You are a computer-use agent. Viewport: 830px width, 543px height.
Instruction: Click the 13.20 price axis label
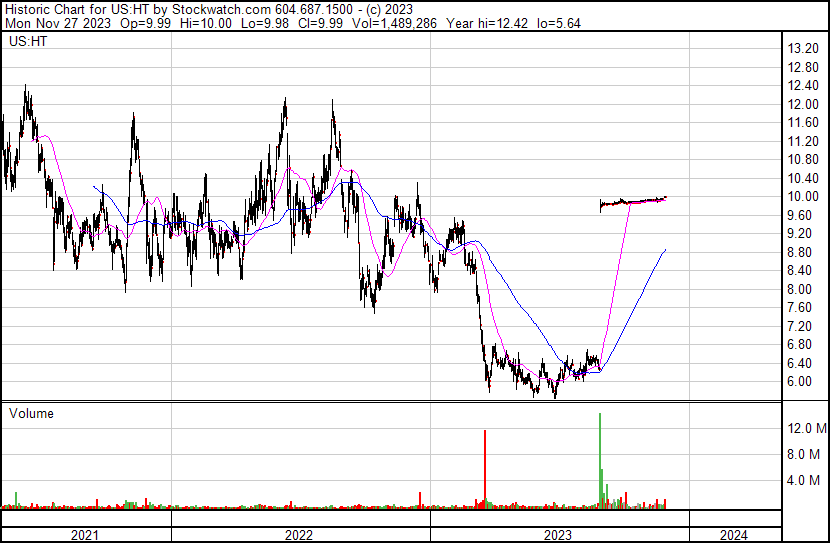tap(804, 49)
